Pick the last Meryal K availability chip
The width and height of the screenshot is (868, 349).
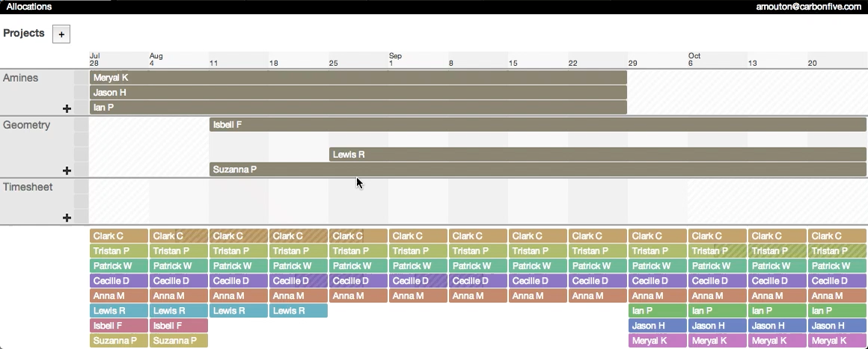[x=837, y=341]
